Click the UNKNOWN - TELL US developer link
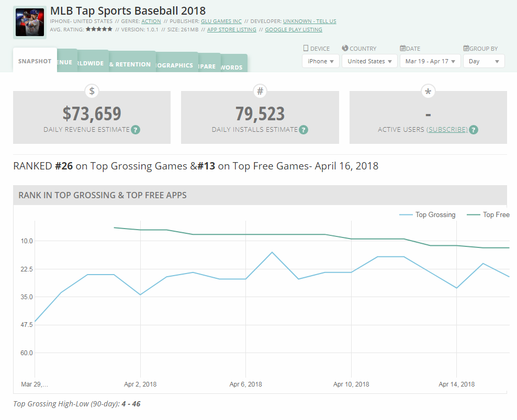 point(310,21)
